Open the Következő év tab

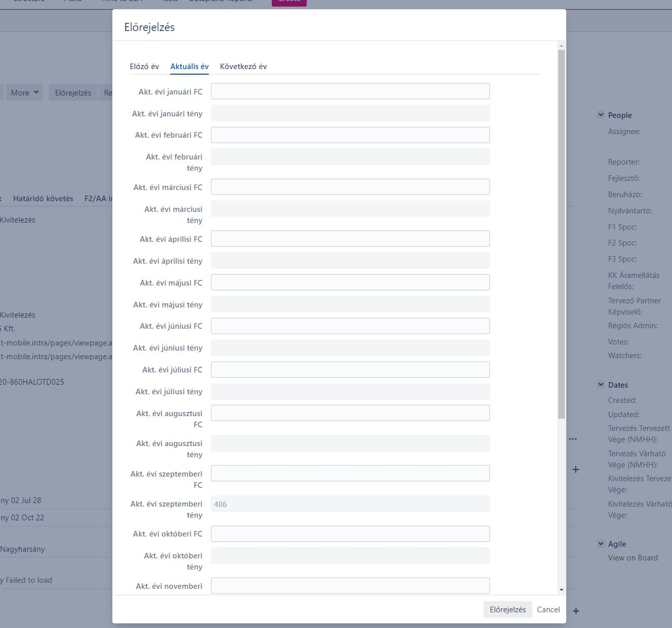click(243, 67)
